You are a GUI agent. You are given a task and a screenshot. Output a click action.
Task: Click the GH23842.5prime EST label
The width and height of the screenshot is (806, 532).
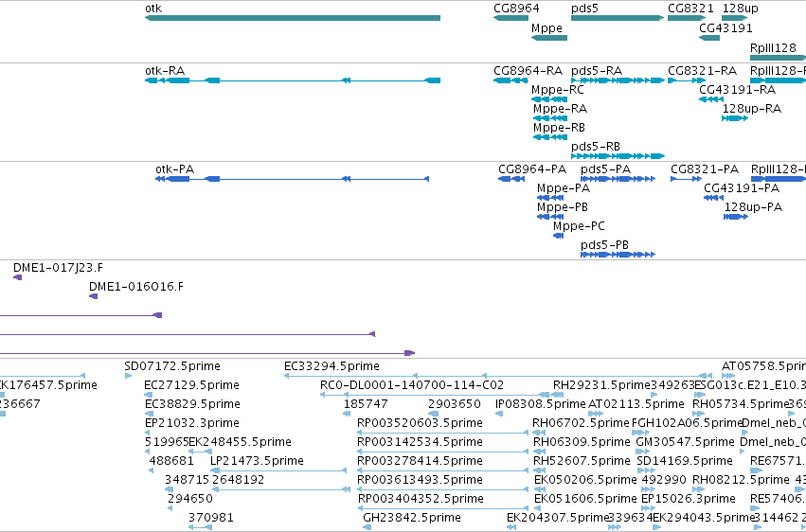click(x=412, y=519)
